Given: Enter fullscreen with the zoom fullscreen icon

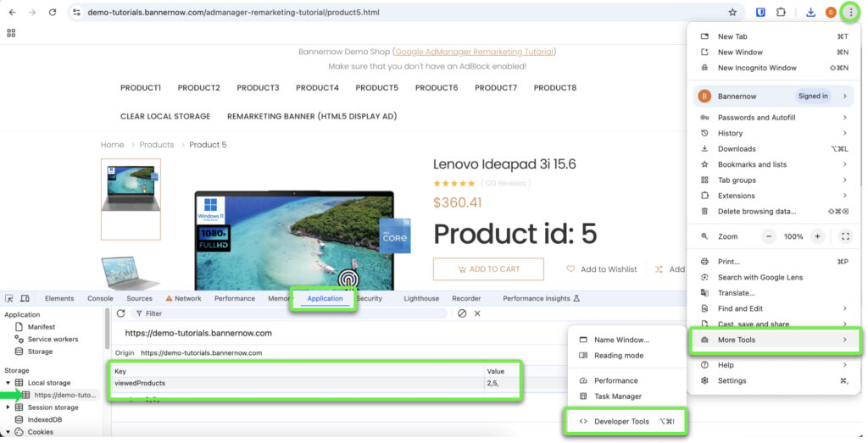Looking at the screenshot, I should coord(845,236).
